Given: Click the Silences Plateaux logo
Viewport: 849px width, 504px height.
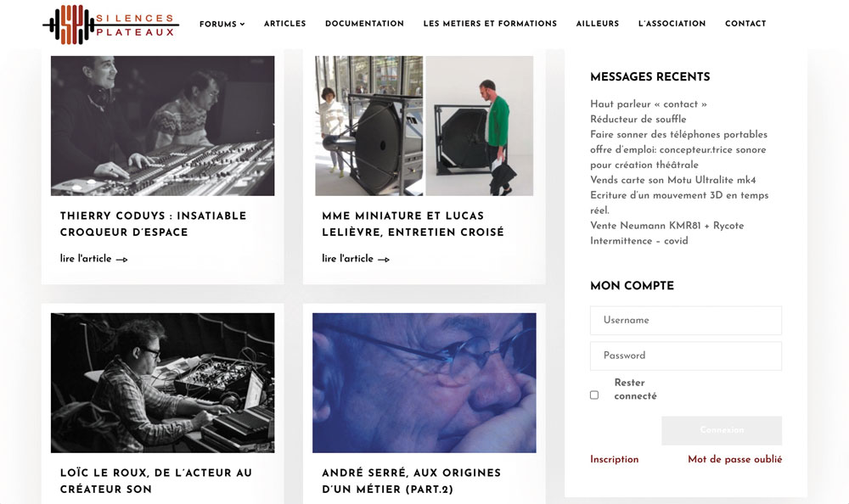Looking at the screenshot, I should [x=111, y=25].
